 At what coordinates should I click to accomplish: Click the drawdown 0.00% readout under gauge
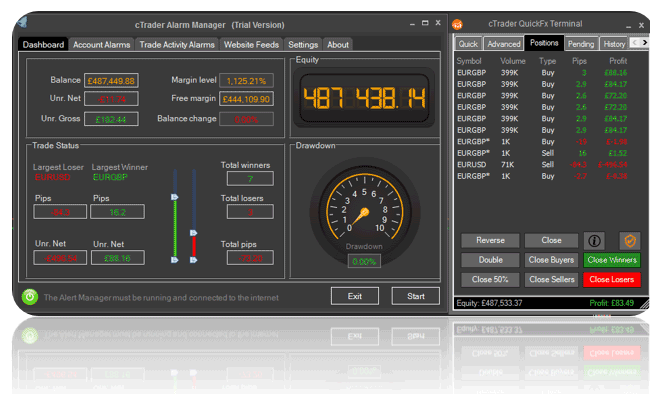pyautogui.click(x=364, y=261)
